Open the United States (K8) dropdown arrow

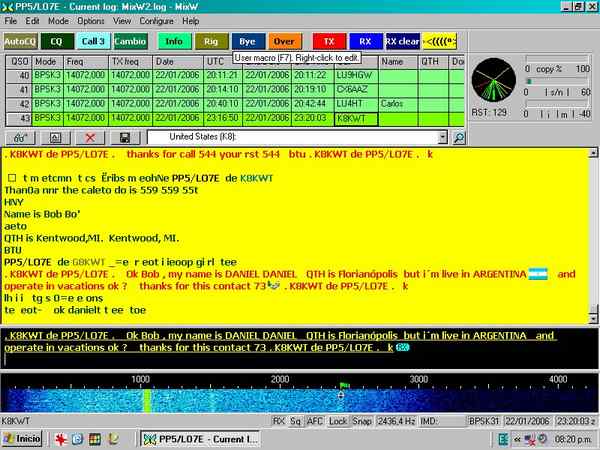(x=442, y=137)
